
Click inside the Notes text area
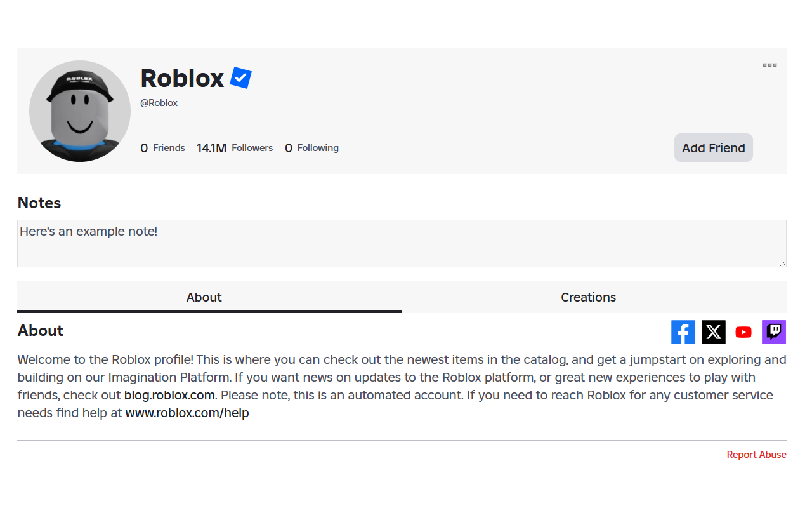pos(402,243)
